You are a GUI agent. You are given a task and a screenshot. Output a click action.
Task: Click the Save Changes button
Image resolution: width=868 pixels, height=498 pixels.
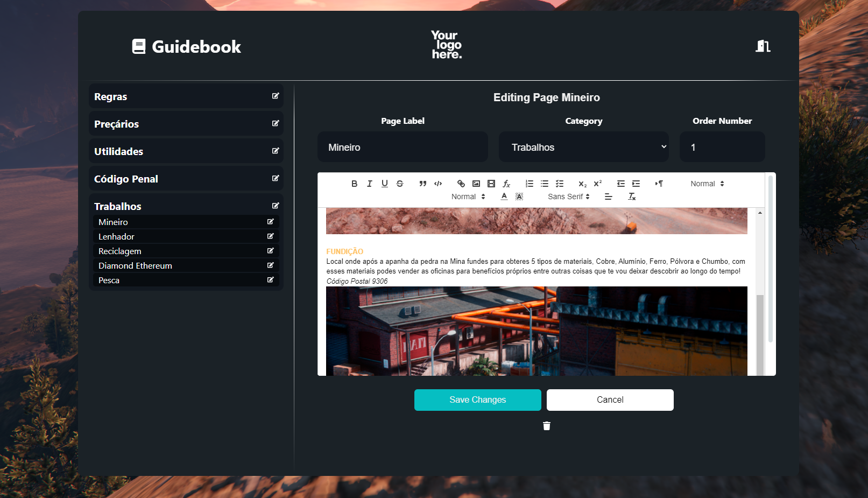[x=477, y=399]
